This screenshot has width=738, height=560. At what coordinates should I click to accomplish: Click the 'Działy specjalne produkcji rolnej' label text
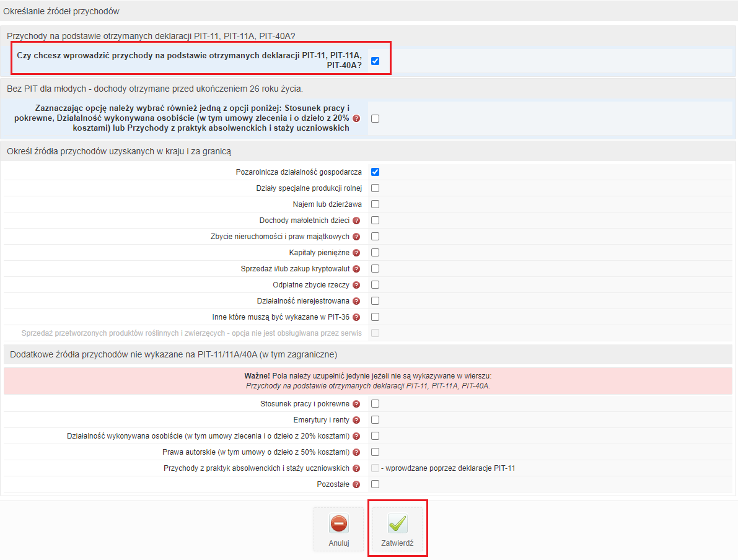pyautogui.click(x=309, y=188)
